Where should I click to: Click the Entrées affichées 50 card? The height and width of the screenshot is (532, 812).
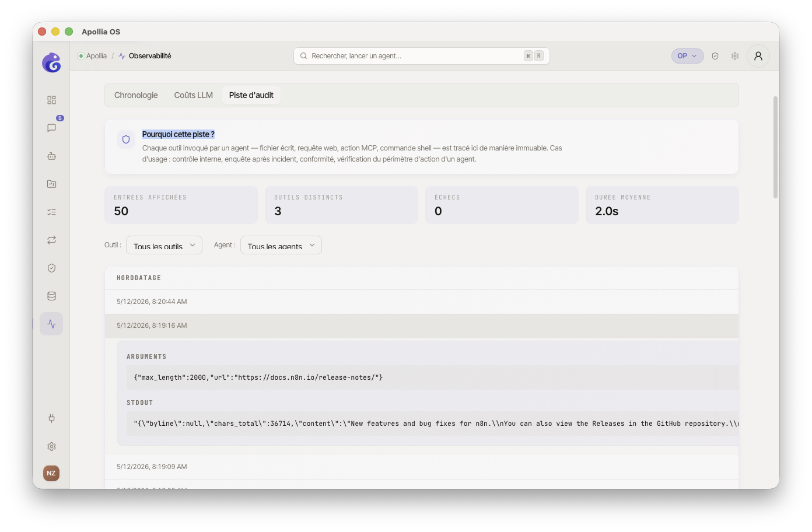pyautogui.click(x=181, y=205)
